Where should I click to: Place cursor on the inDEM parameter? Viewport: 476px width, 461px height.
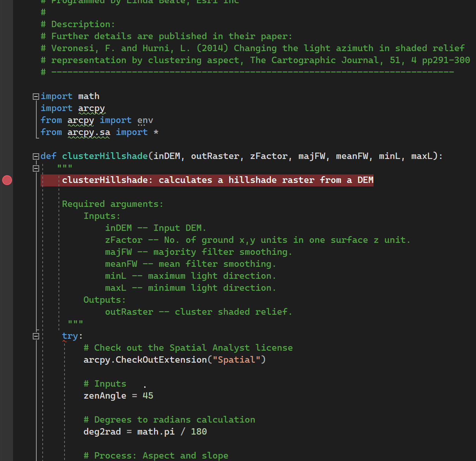point(167,156)
